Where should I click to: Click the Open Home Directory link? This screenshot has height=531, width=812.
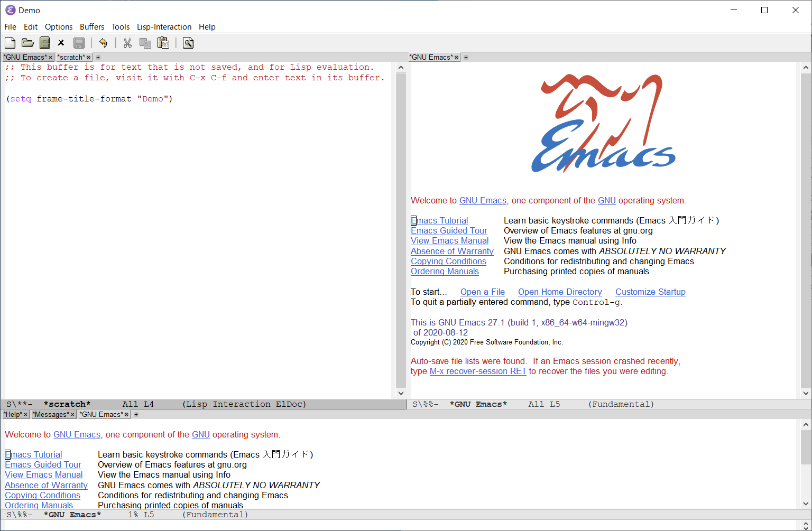coord(560,292)
